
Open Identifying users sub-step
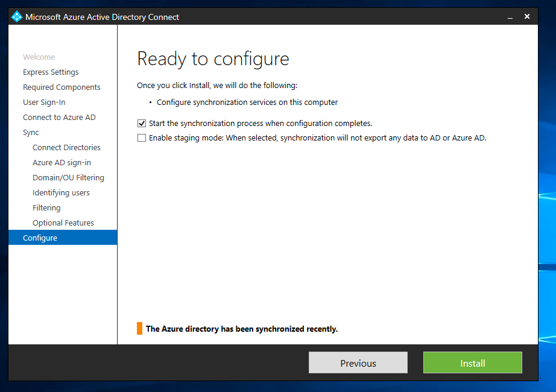[x=61, y=192]
